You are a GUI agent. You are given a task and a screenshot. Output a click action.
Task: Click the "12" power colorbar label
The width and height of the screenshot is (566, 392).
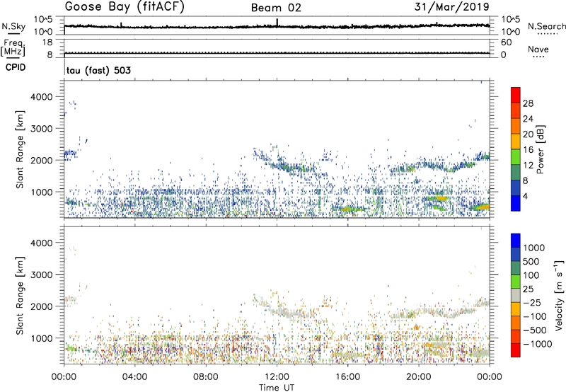click(528, 166)
